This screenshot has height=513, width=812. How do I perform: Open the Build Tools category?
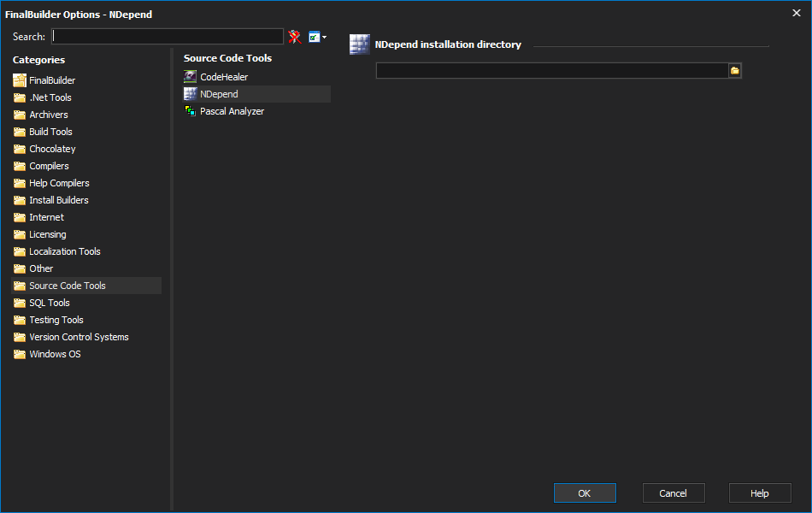click(50, 132)
